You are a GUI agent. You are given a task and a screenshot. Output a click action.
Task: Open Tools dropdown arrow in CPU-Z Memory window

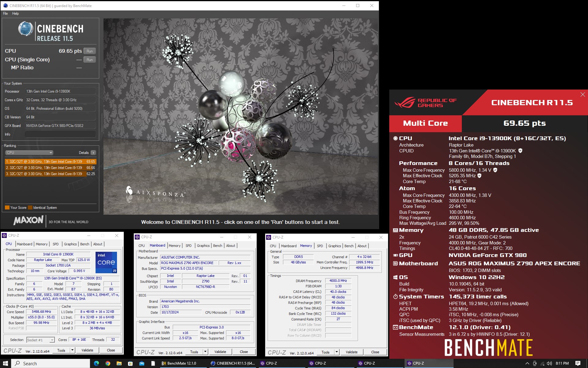tap(337, 352)
